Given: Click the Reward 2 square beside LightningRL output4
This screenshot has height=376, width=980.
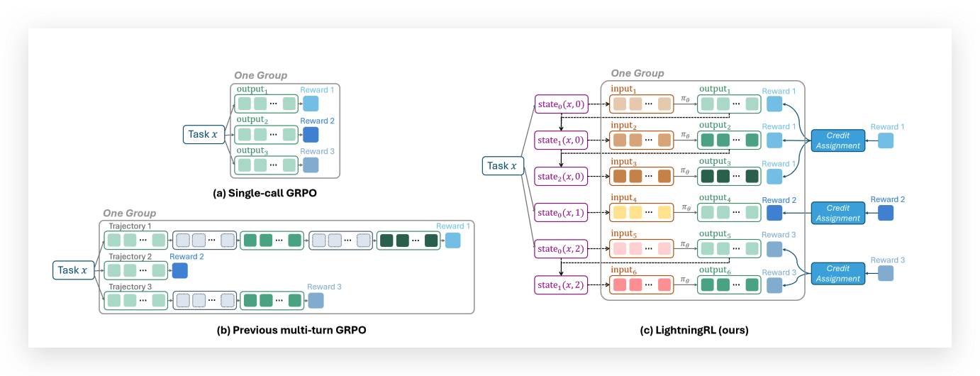Looking at the screenshot, I should (774, 213).
